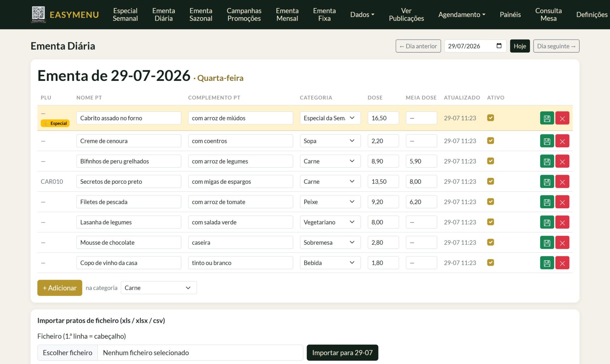Open Ementa Fixa page
The width and height of the screenshot is (610, 364).
324,15
